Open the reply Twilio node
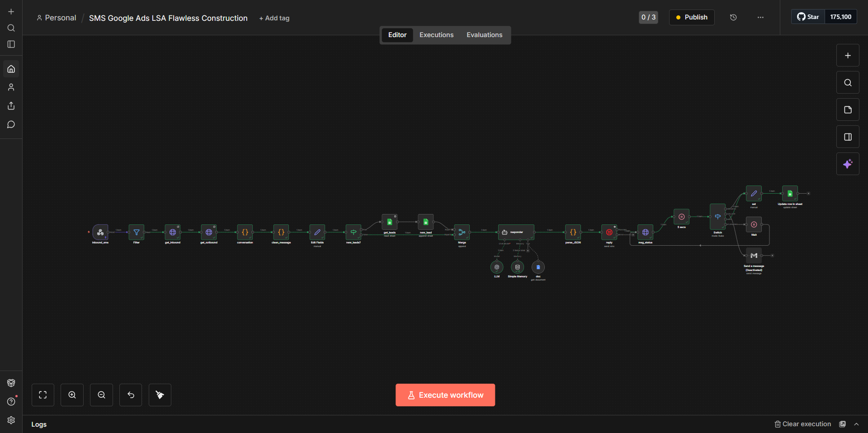Viewport: 868px width, 433px height. [x=609, y=232]
